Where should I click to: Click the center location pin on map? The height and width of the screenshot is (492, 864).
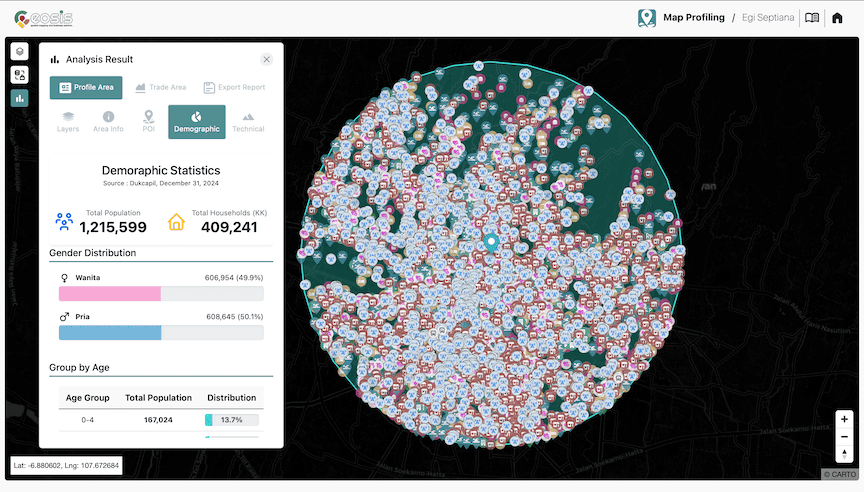pyautogui.click(x=490, y=241)
